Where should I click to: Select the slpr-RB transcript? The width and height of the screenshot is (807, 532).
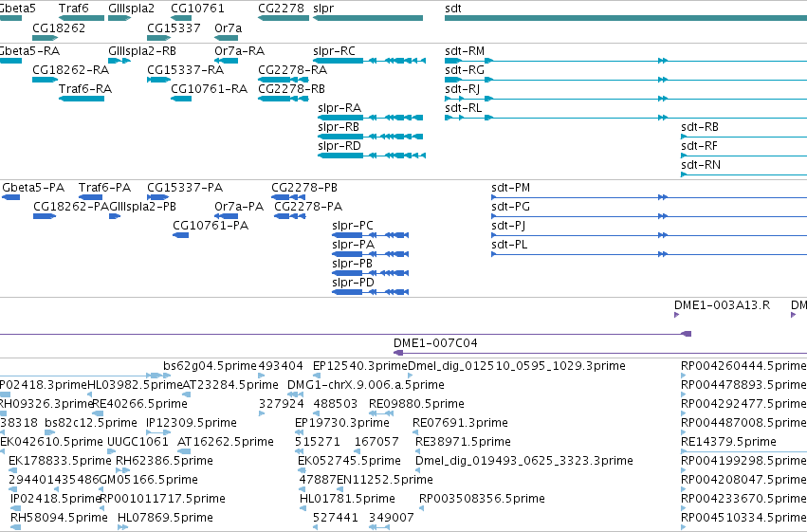coord(371,137)
